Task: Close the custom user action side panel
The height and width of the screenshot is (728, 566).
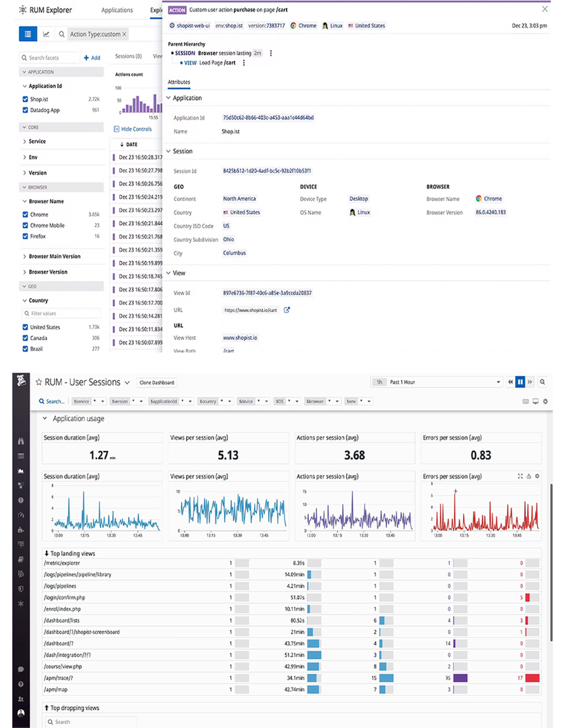Action: pos(544,8)
